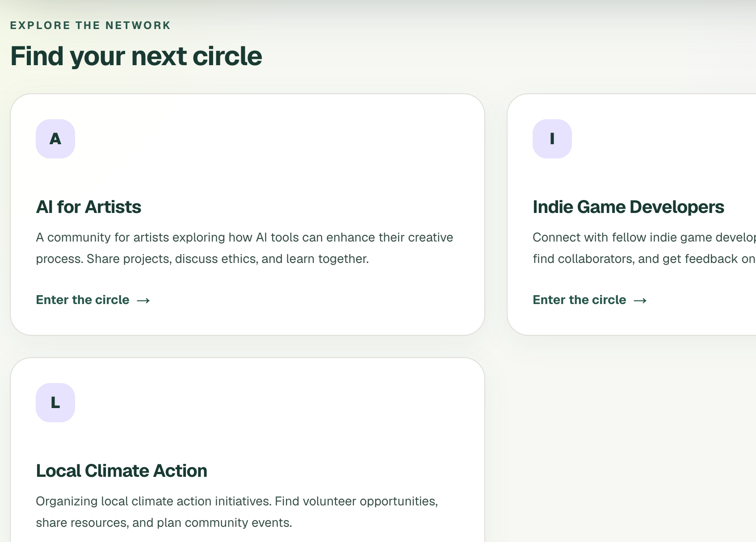Click the "L" badge on Local Climate Action card
The width and height of the screenshot is (756, 542).
pos(55,403)
